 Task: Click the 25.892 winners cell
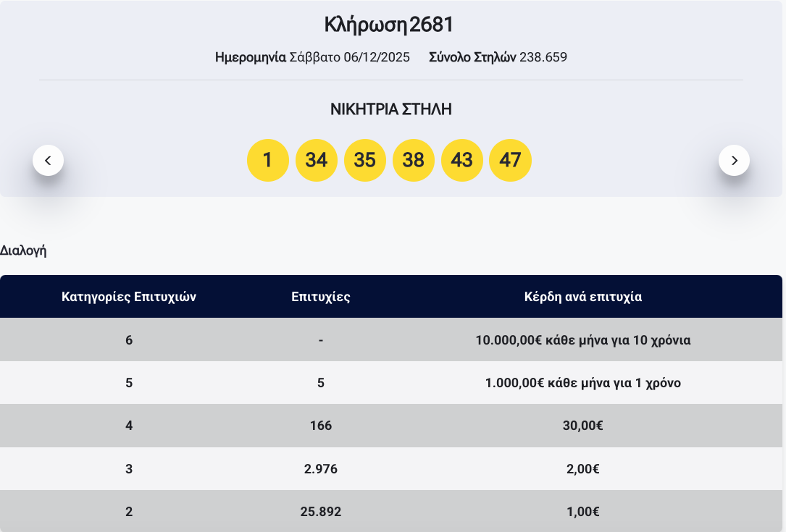[321, 511]
